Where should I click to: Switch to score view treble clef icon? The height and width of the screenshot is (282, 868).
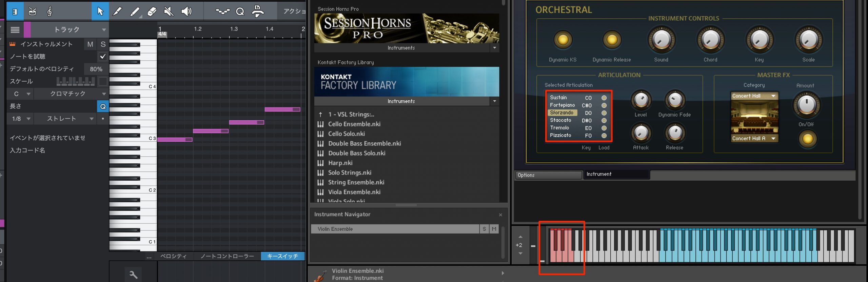(50, 12)
